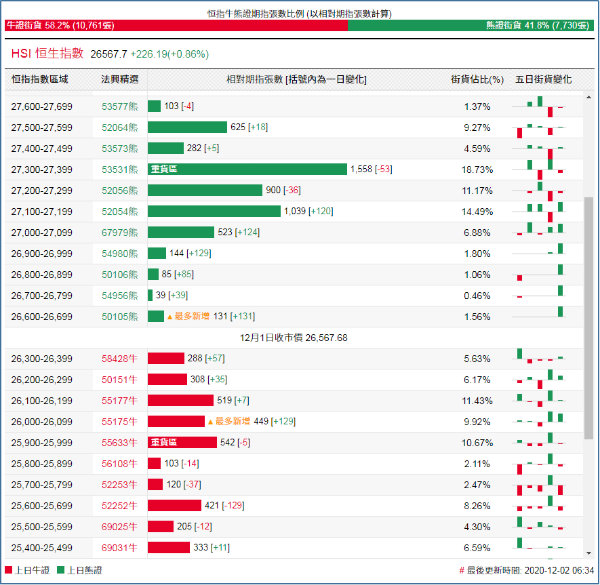Click the five-day chart for 27,300-27,399

pos(540,169)
